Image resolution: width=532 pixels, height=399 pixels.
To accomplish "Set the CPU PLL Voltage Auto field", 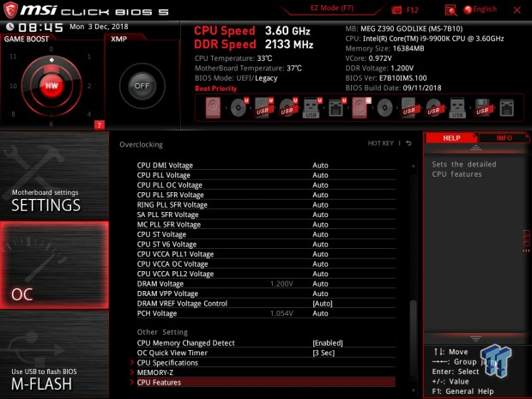I will pos(320,175).
